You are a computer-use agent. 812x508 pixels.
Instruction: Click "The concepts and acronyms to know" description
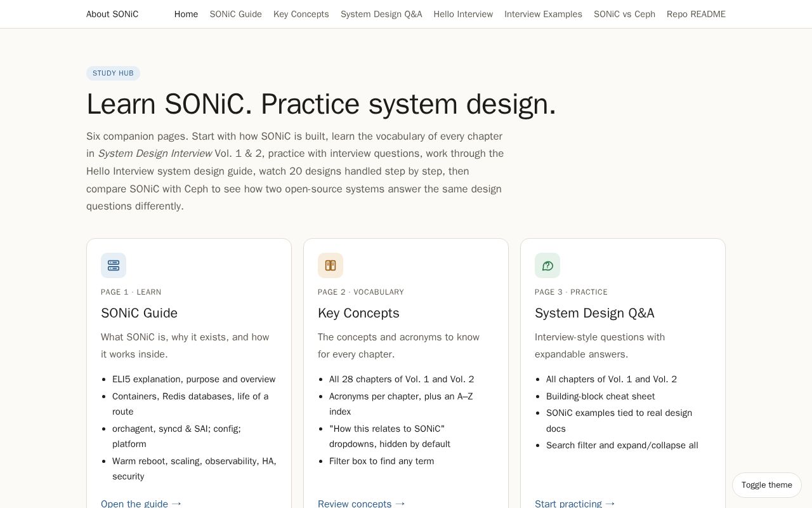pyautogui.click(x=398, y=345)
